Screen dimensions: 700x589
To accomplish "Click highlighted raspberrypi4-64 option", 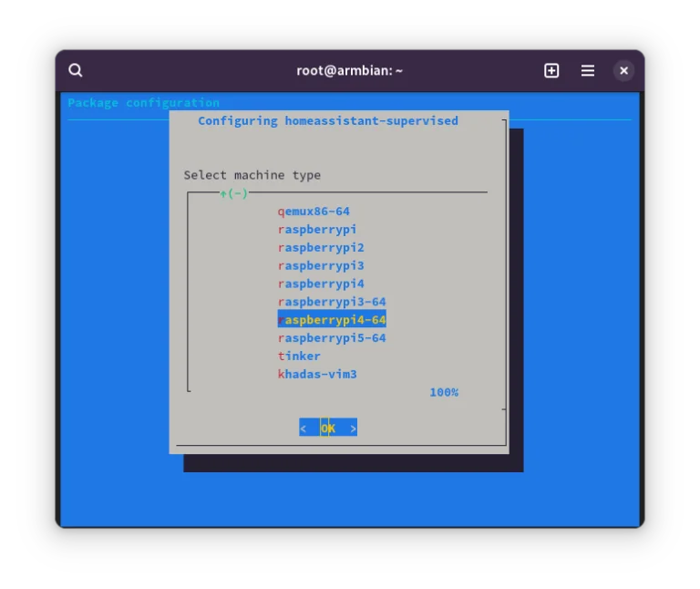I will coord(332,320).
